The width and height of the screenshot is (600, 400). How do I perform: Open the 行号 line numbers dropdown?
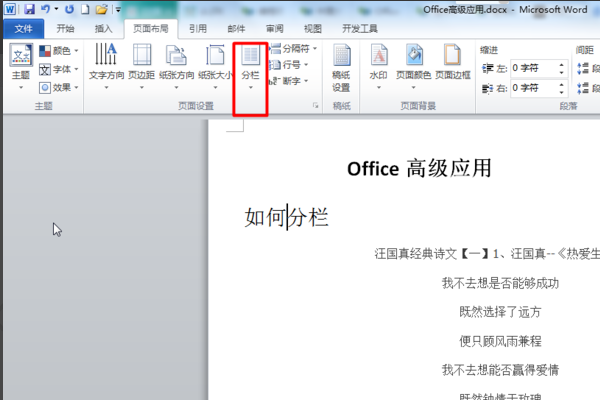[289, 65]
